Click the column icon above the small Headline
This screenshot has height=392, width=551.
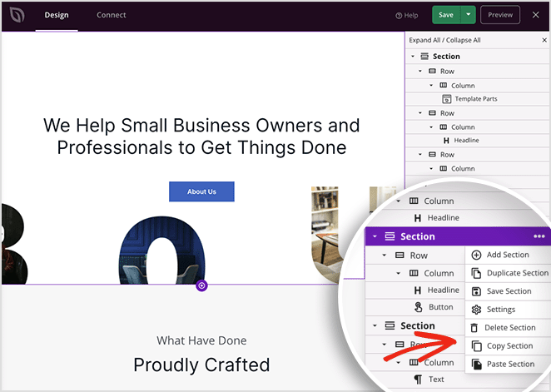444,127
